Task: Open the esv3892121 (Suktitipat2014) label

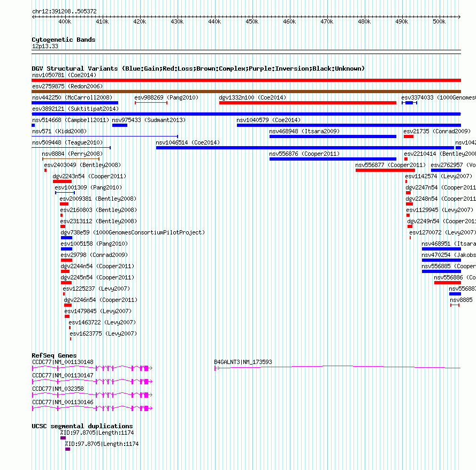Action: (75, 109)
